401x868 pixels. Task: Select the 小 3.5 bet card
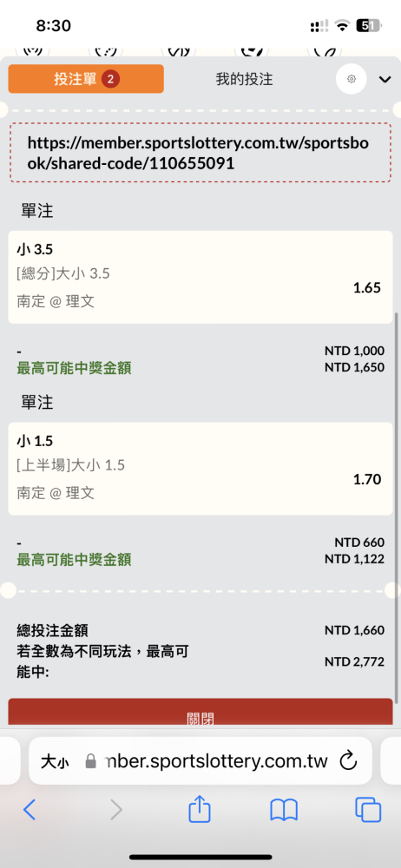pos(200,278)
